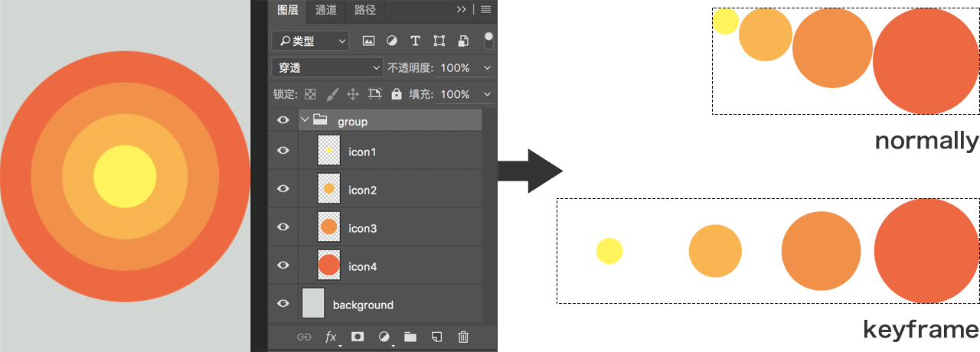Switch to the 路径 tab
This screenshot has width=980, height=352.
click(x=365, y=10)
